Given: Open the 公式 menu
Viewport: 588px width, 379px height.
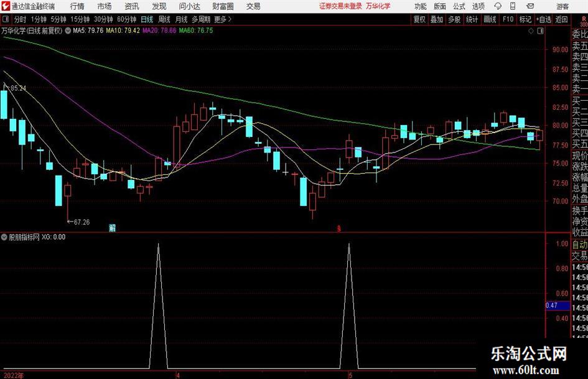Looking at the screenshot, I should tap(459, 6).
